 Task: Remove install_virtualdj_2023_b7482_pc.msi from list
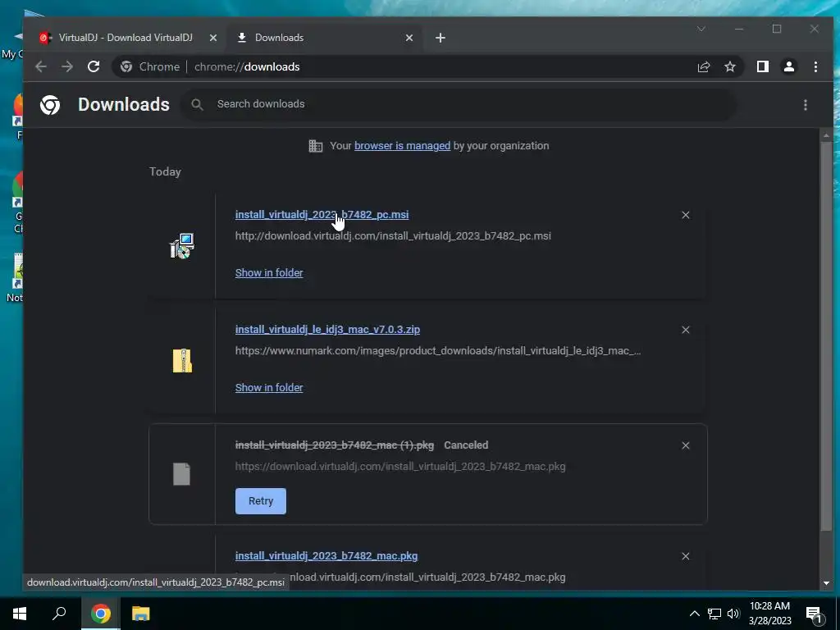click(x=685, y=215)
